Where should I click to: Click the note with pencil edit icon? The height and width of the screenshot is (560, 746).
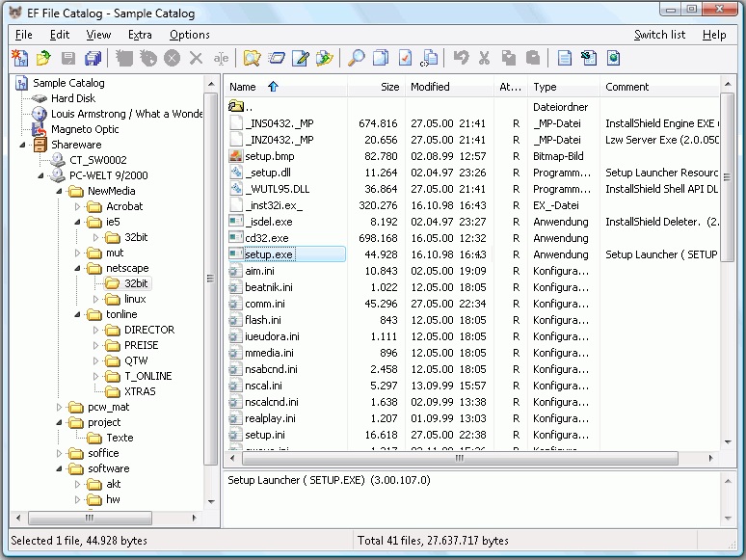coord(301,59)
